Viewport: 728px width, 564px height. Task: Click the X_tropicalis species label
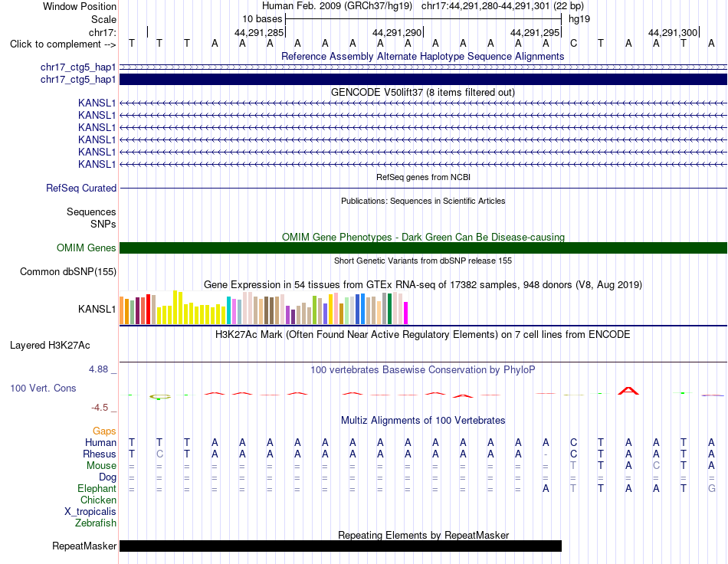[90, 512]
